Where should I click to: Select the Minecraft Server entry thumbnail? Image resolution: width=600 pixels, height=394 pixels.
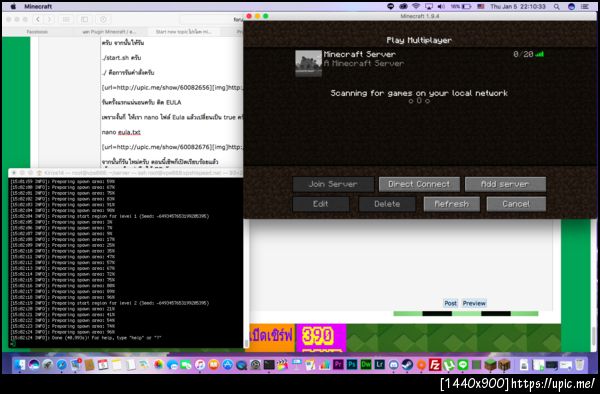coord(308,63)
